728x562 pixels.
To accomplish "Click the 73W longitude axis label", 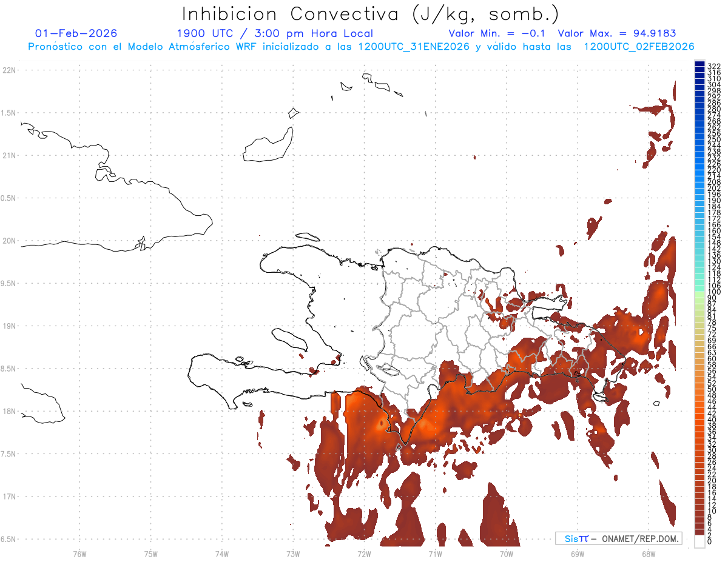I will coord(293,554).
